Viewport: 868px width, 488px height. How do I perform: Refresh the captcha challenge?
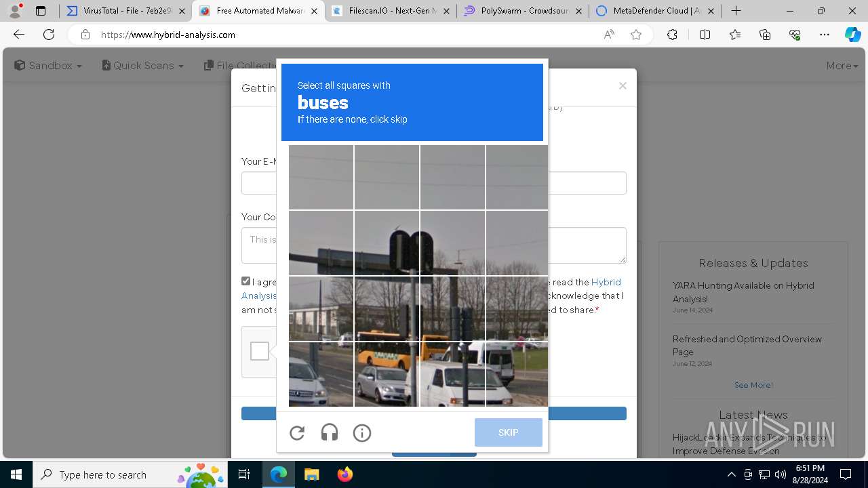(297, 433)
